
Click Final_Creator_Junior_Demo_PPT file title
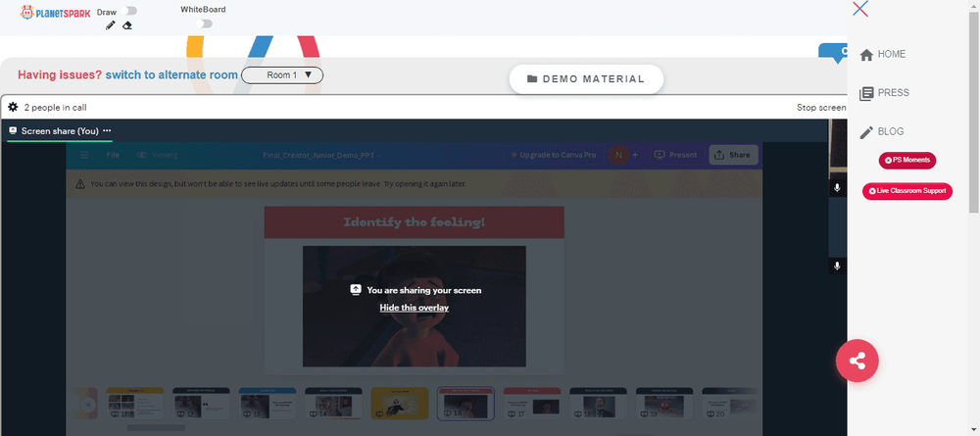click(x=321, y=155)
